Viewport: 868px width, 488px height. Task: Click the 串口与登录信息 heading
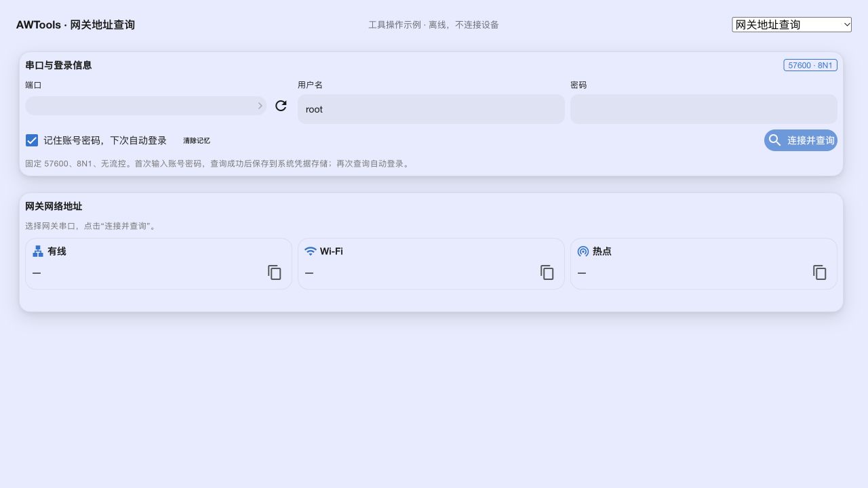point(58,66)
